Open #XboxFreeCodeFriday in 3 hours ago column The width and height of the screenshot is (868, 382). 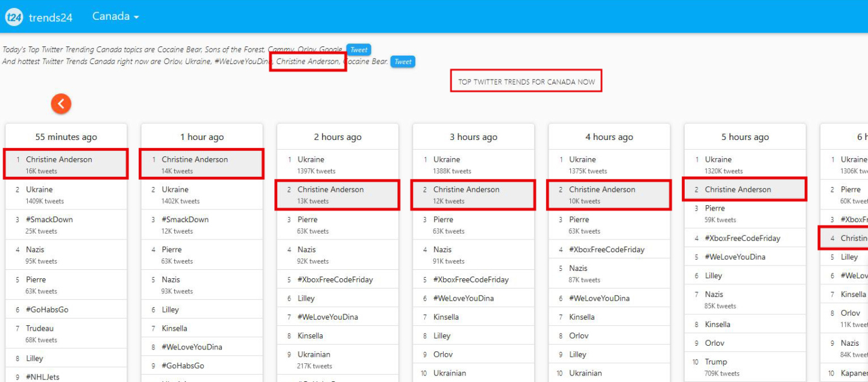pyautogui.click(x=471, y=280)
